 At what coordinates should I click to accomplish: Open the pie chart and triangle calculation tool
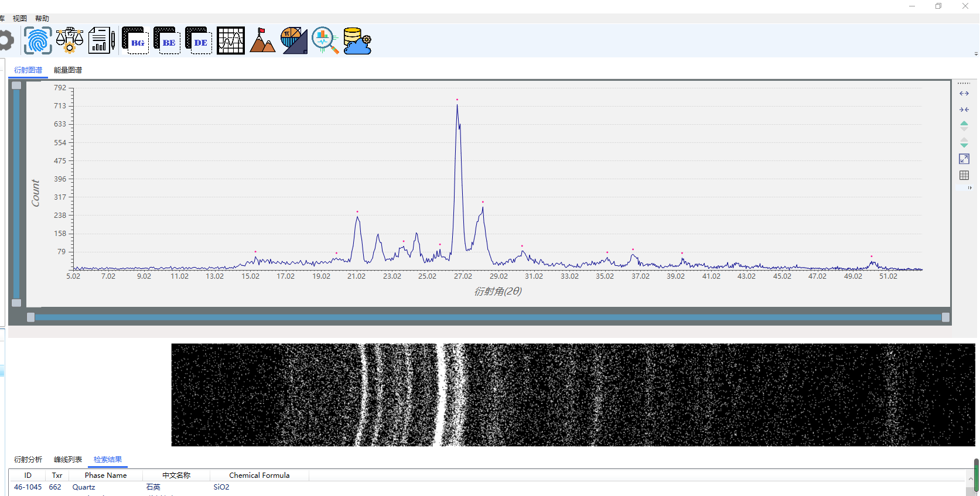293,41
